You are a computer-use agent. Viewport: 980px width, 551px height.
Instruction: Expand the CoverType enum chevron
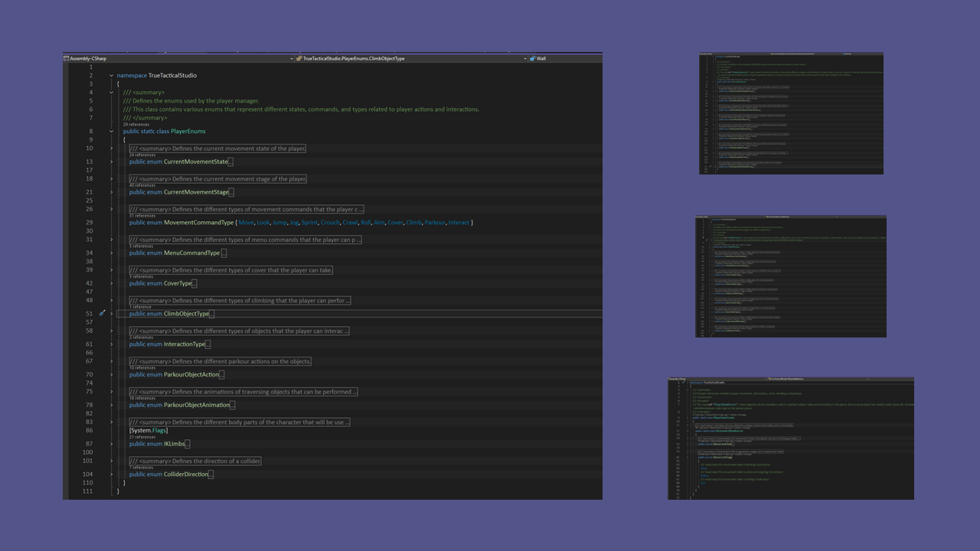click(111, 283)
